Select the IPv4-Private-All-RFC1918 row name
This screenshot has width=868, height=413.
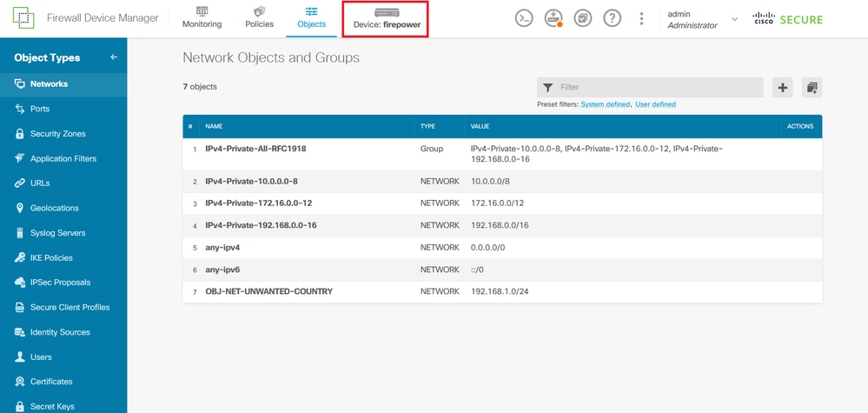pos(255,149)
